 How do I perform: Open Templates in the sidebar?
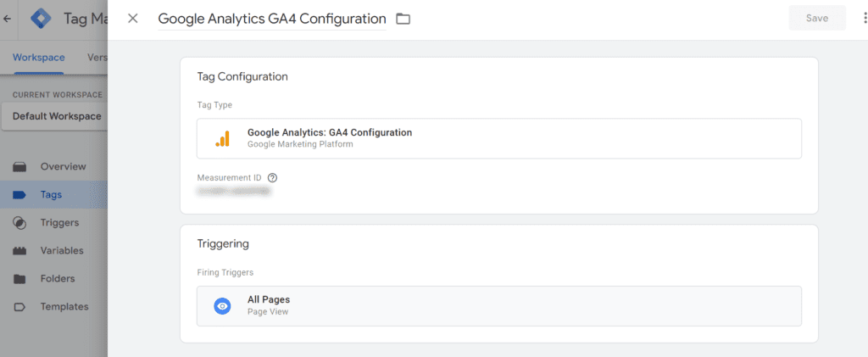pos(64,306)
